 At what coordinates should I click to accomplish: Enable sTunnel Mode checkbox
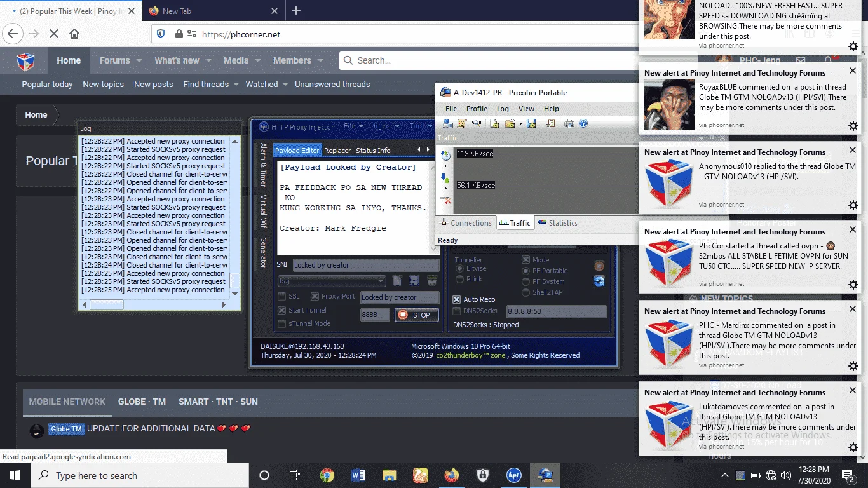282,323
